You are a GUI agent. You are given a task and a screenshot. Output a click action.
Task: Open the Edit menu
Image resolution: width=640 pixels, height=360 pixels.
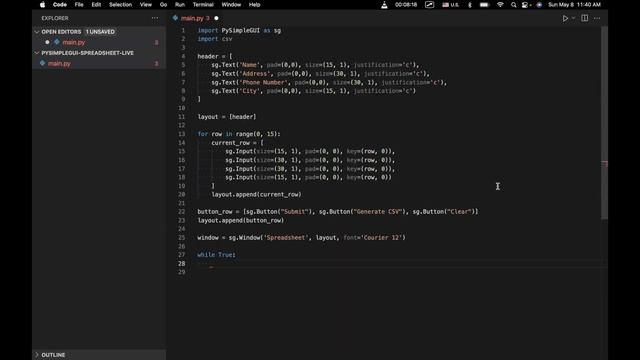[96, 5]
